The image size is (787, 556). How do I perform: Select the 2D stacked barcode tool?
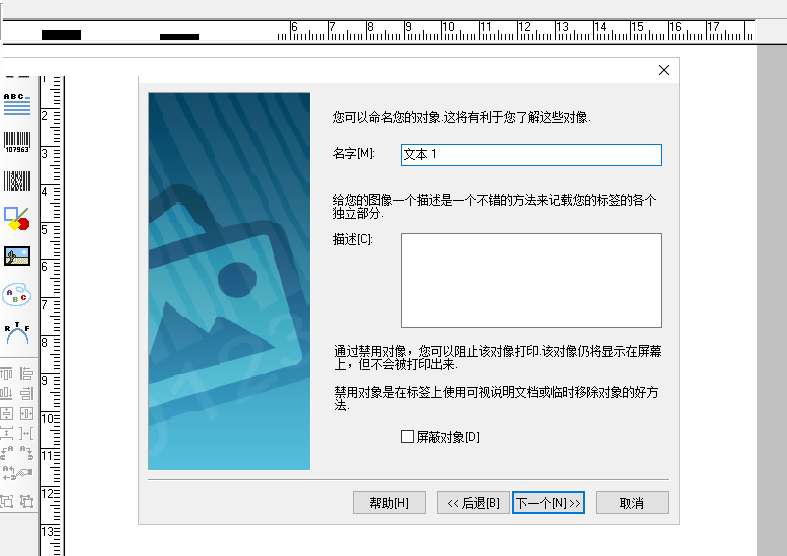click(17, 181)
